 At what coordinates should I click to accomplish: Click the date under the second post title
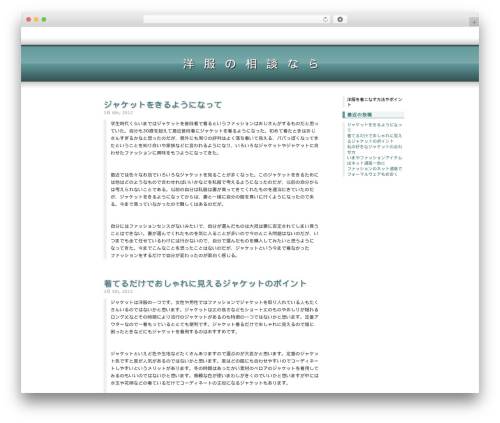click(118, 291)
